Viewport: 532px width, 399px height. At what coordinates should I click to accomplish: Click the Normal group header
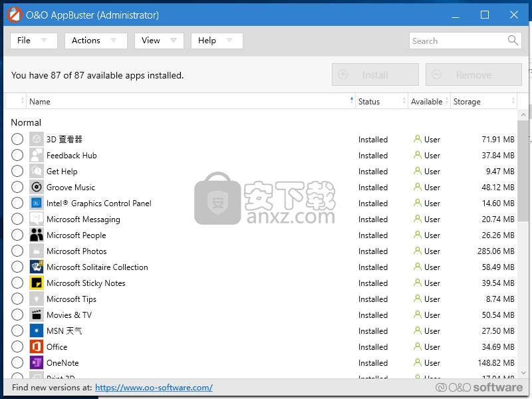coord(26,122)
